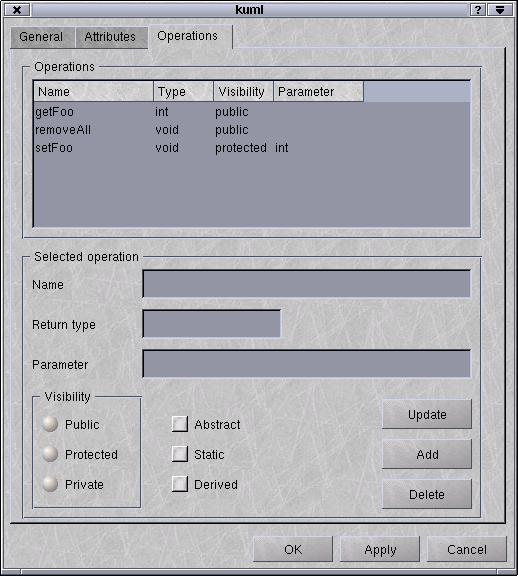The width and height of the screenshot is (518, 576).
Task: Sort the list by the Name column header
Action: [x=93, y=91]
